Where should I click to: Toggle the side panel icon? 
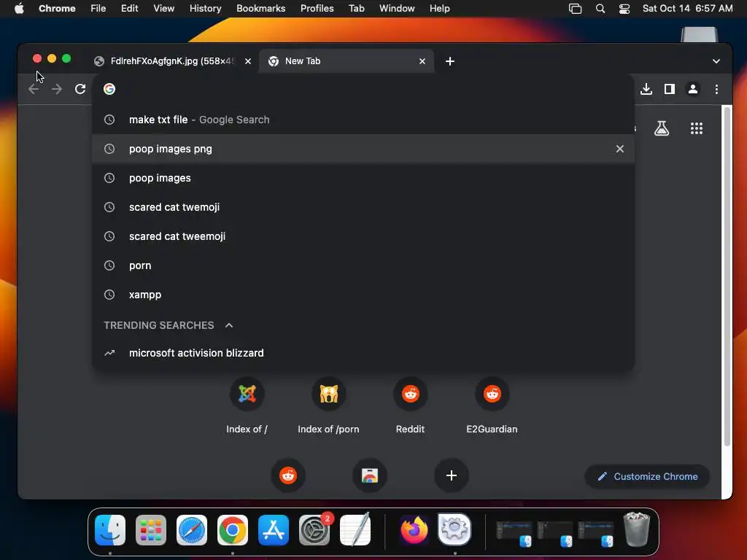pos(670,89)
